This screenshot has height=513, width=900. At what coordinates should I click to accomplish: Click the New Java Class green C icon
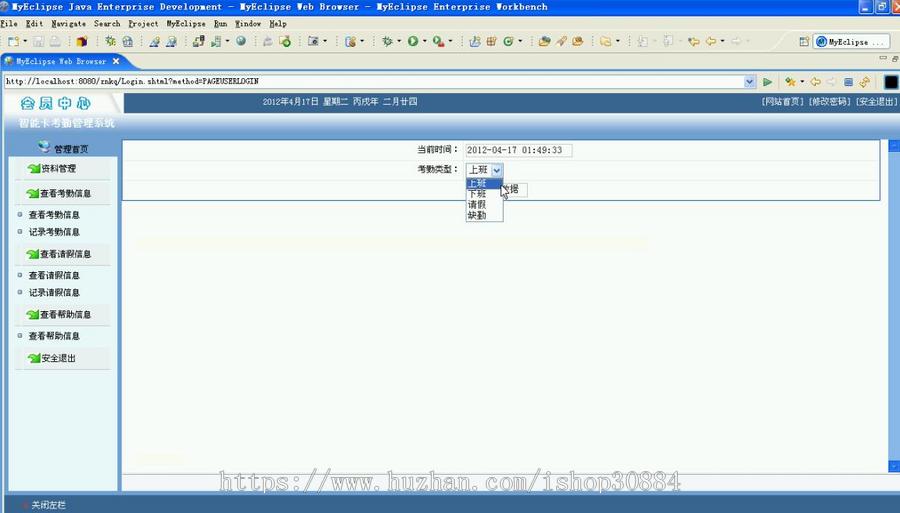pos(508,41)
